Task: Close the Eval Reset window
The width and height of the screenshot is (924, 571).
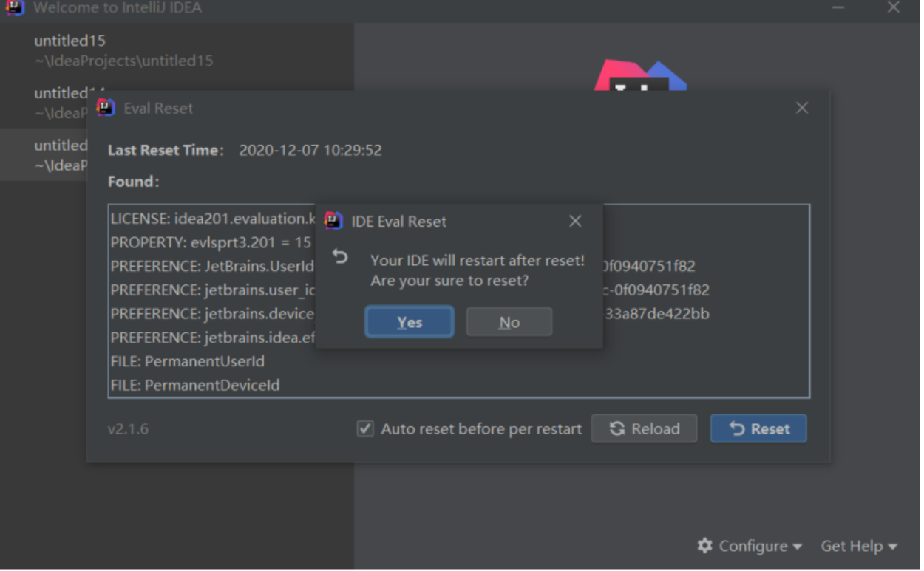Action: click(802, 108)
